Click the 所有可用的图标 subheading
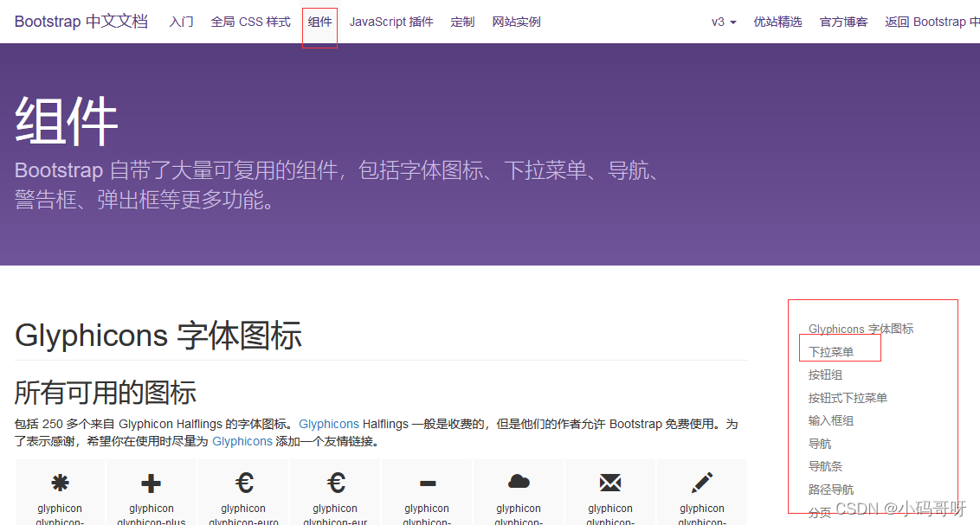 point(106,393)
